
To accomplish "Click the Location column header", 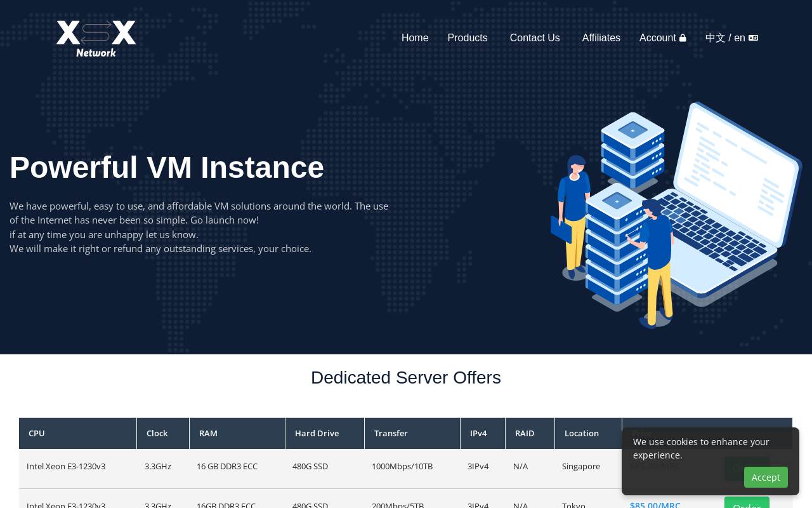I will [589, 433].
